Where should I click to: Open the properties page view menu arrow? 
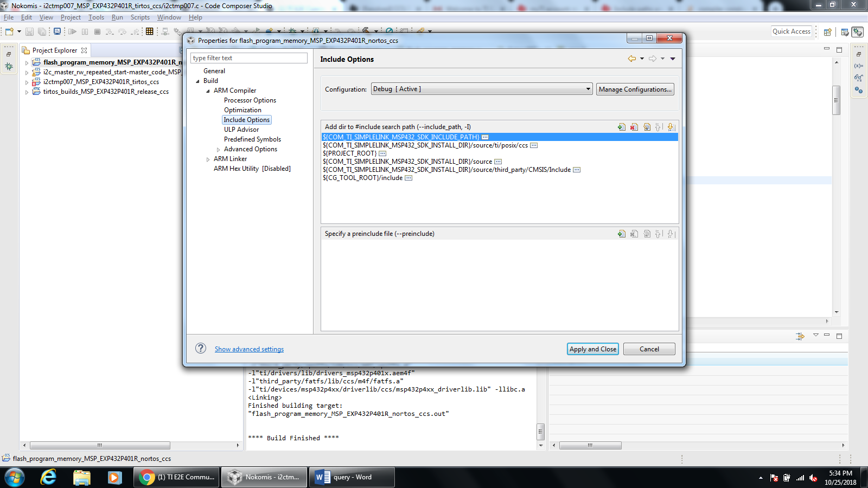point(673,59)
